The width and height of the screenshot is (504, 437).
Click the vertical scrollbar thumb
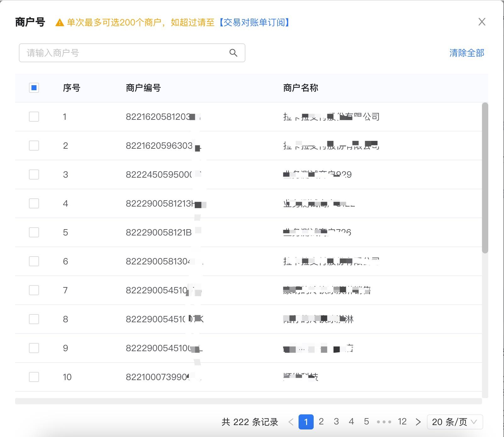pos(485,178)
